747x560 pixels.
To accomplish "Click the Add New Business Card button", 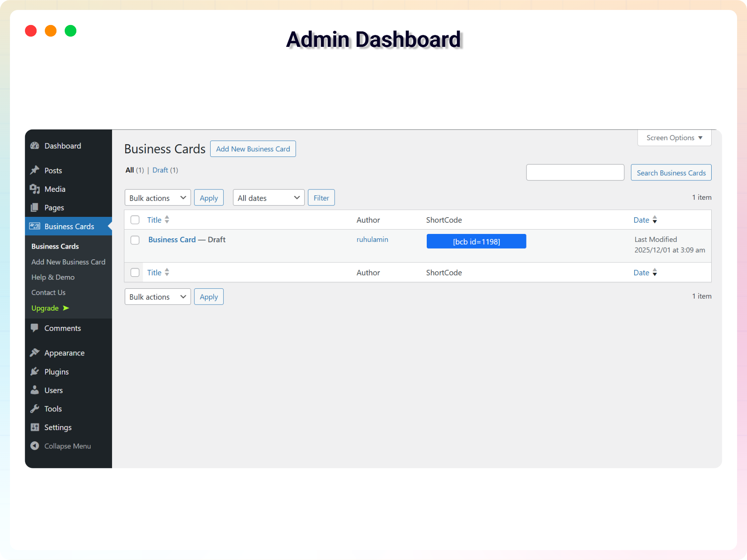I will (x=253, y=149).
